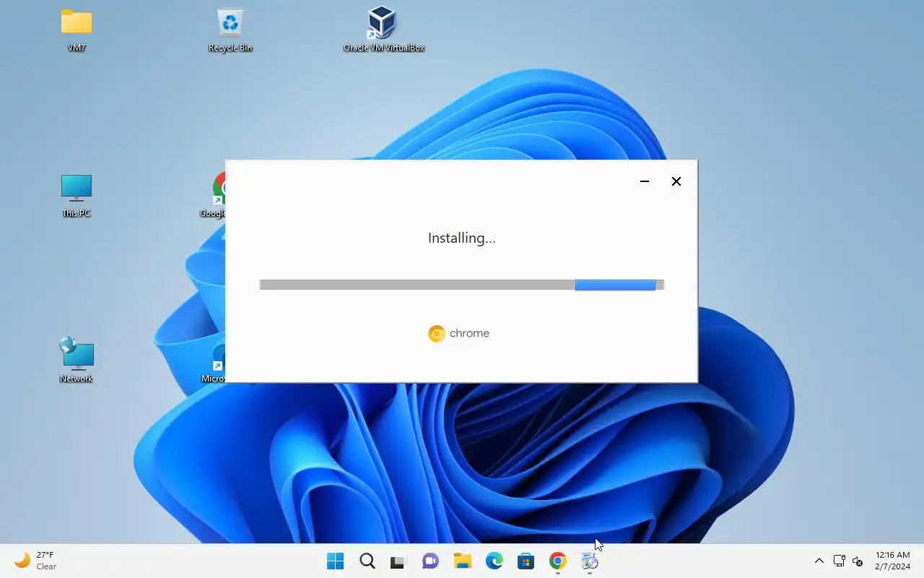This screenshot has width=924, height=578.
Task: Select the Network desktop icon
Action: [77, 360]
